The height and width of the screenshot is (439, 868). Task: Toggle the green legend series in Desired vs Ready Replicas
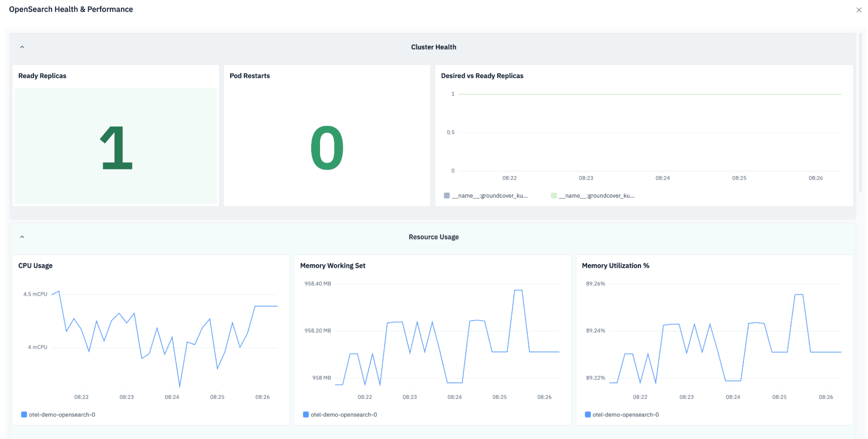pyautogui.click(x=554, y=196)
